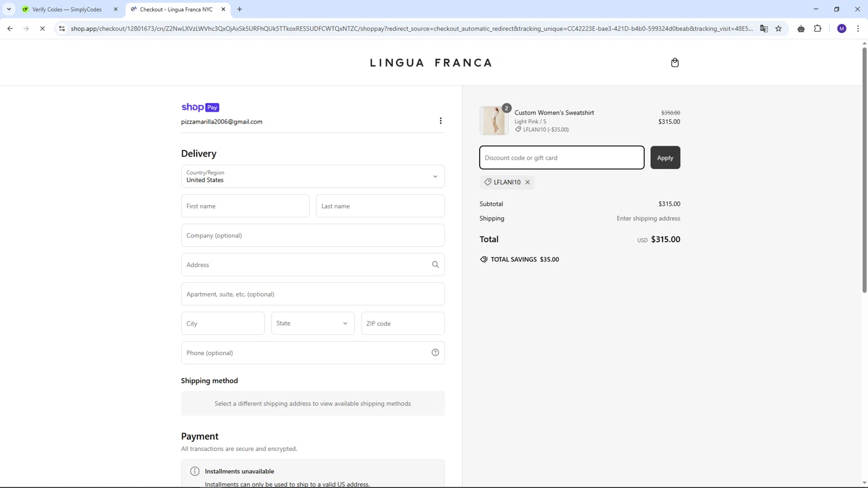Viewport: 868px width, 488px height.
Task: Click the 'Enter shipping address' text
Action: click(x=648, y=219)
